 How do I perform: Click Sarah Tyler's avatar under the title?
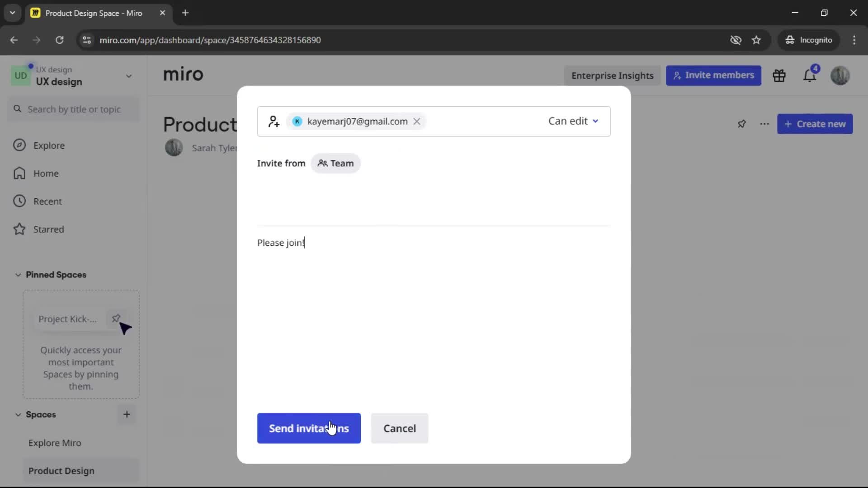pyautogui.click(x=174, y=148)
